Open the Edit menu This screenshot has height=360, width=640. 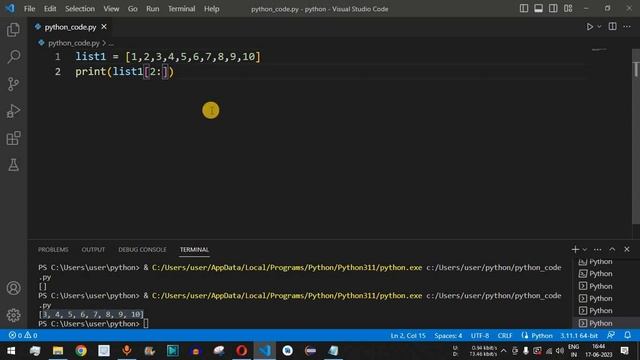(50, 9)
